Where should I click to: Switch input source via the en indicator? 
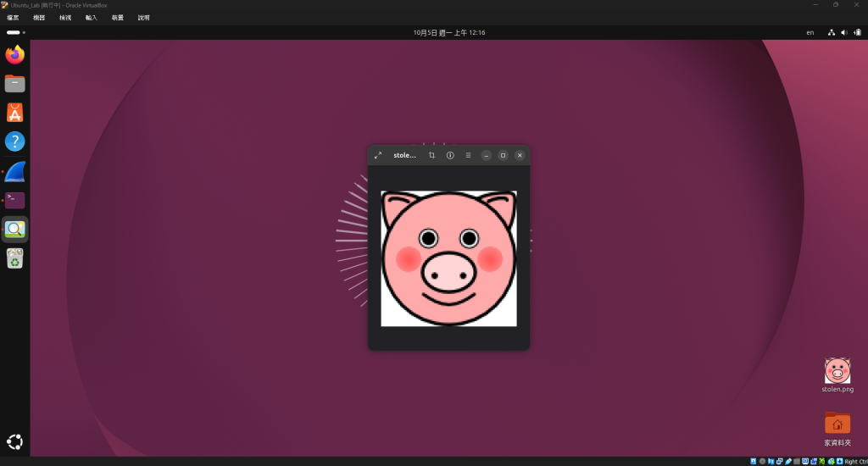810,33
